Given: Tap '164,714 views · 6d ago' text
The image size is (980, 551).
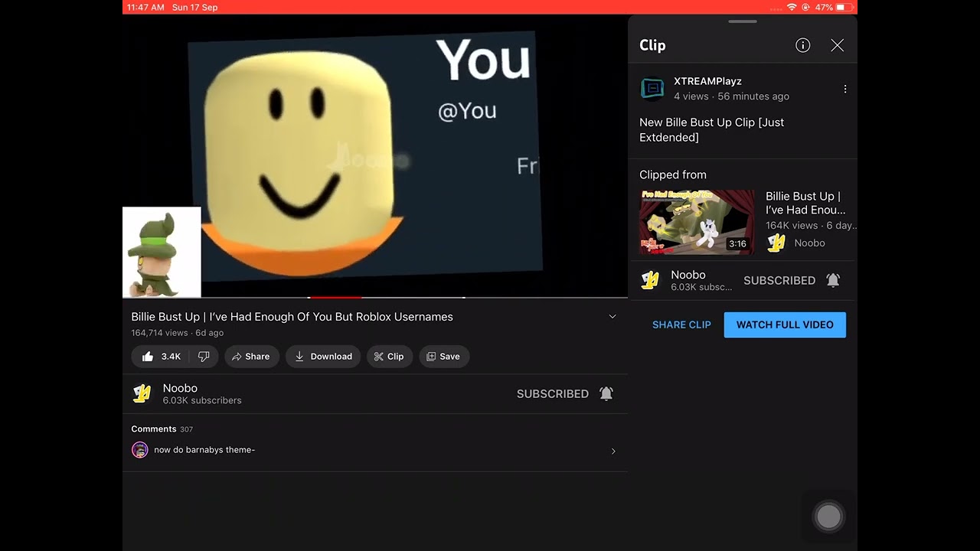Looking at the screenshot, I should coord(177,333).
